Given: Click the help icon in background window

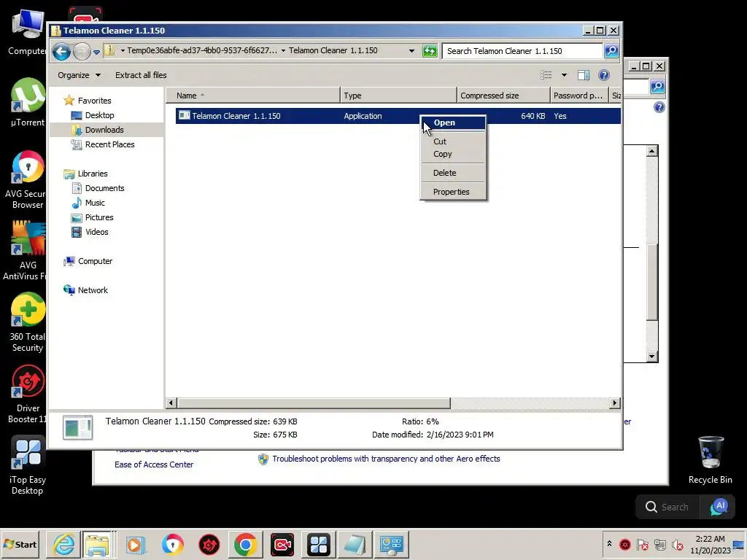Looking at the screenshot, I should [x=659, y=107].
